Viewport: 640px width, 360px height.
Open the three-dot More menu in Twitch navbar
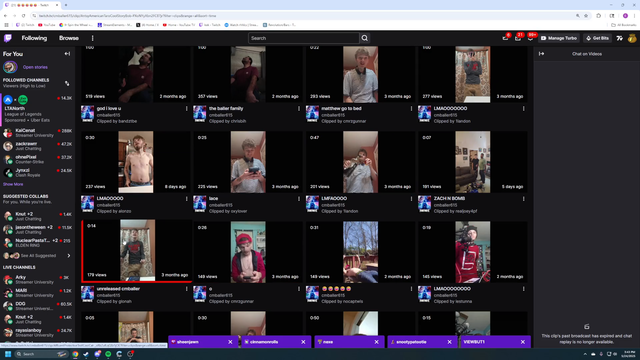[93, 38]
